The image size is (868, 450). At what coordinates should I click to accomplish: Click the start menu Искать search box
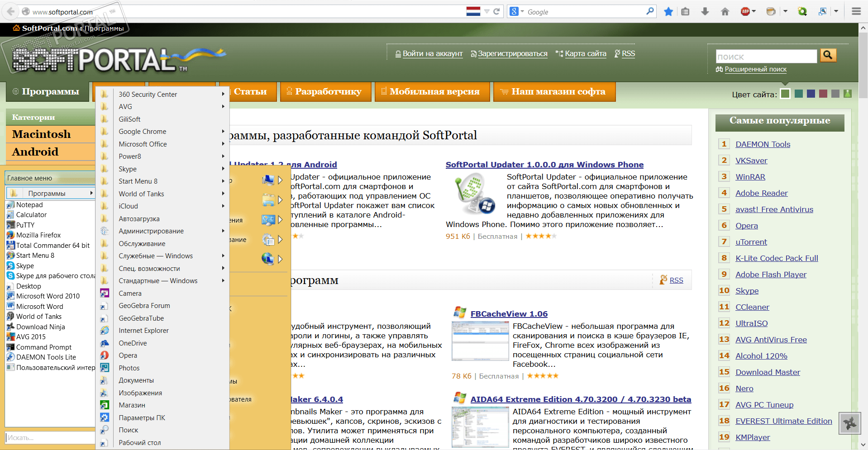click(x=50, y=438)
